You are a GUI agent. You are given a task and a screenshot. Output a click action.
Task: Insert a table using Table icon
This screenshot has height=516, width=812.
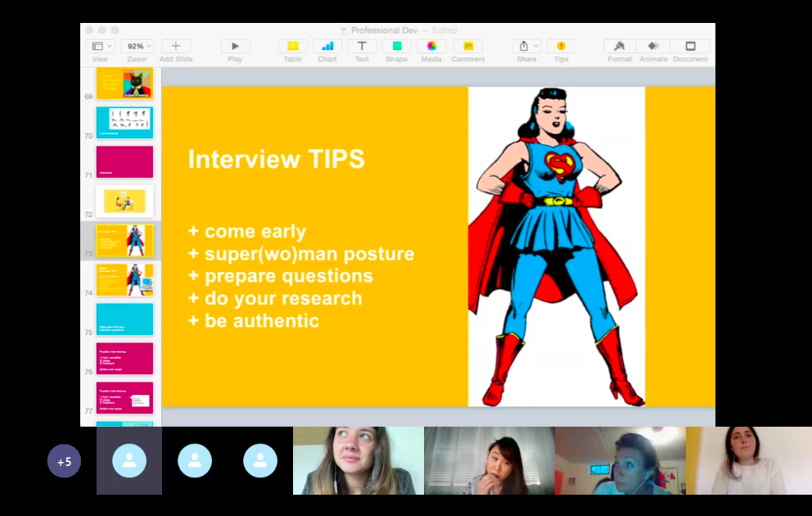coord(292,47)
